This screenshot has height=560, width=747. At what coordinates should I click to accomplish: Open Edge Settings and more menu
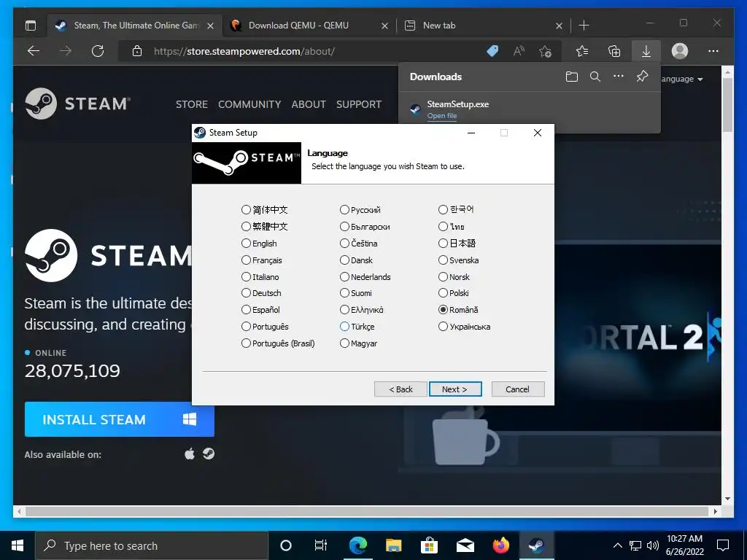point(713,51)
